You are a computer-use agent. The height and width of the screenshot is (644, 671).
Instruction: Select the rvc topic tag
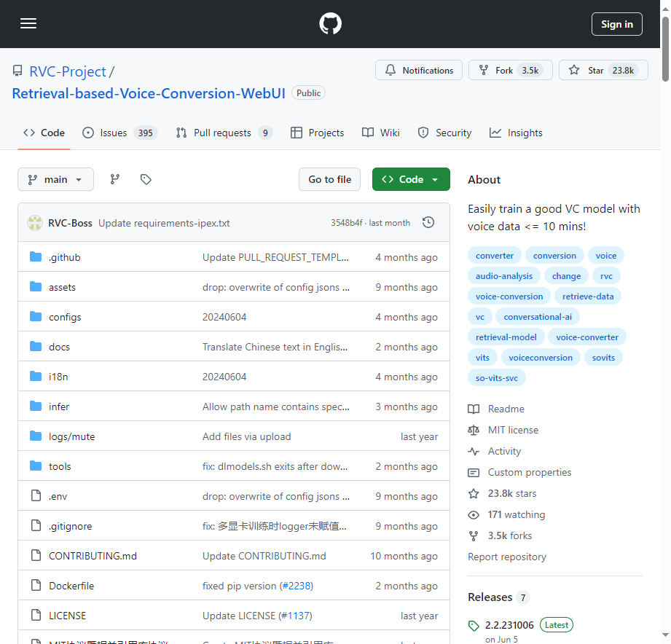(606, 276)
